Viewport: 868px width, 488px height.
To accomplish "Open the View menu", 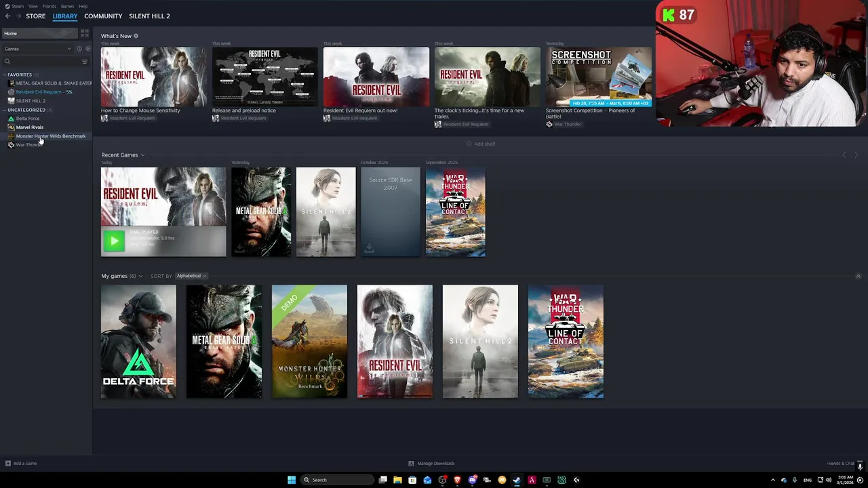I will 33,6.
